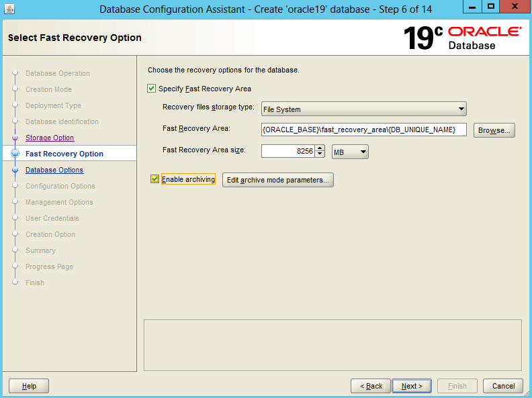Click the Browse... button
The height and width of the screenshot is (398, 532).
point(494,130)
